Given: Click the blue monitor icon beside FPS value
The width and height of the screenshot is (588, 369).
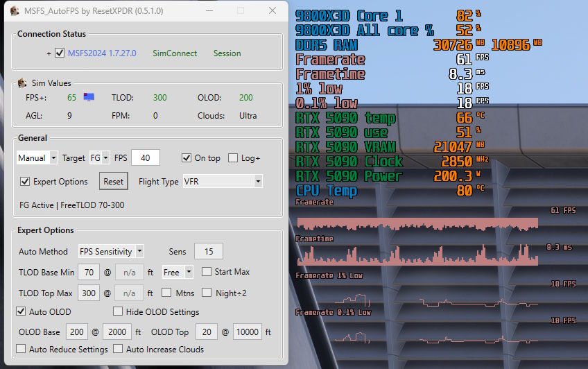Looking at the screenshot, I should pos(89,97).
